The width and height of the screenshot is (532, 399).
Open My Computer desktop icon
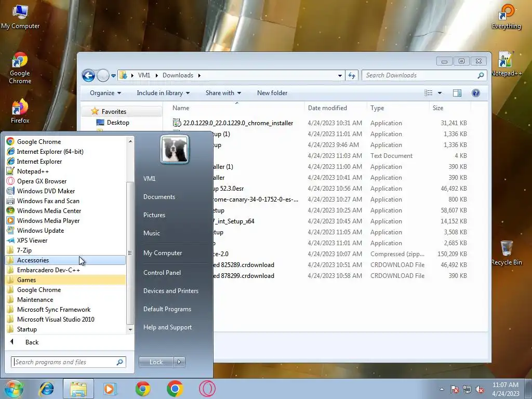click(x=20, y=17)
